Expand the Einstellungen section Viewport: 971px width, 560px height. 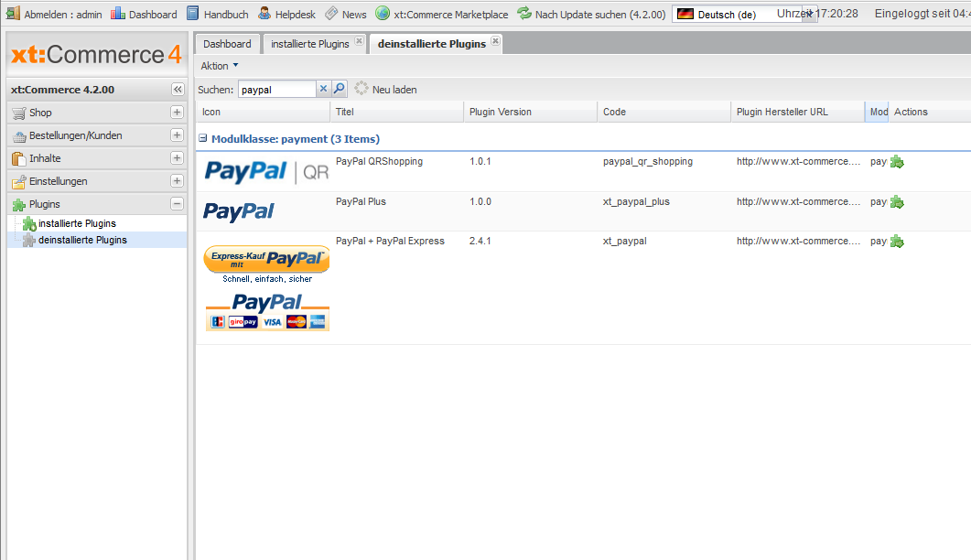pos(178,181)
